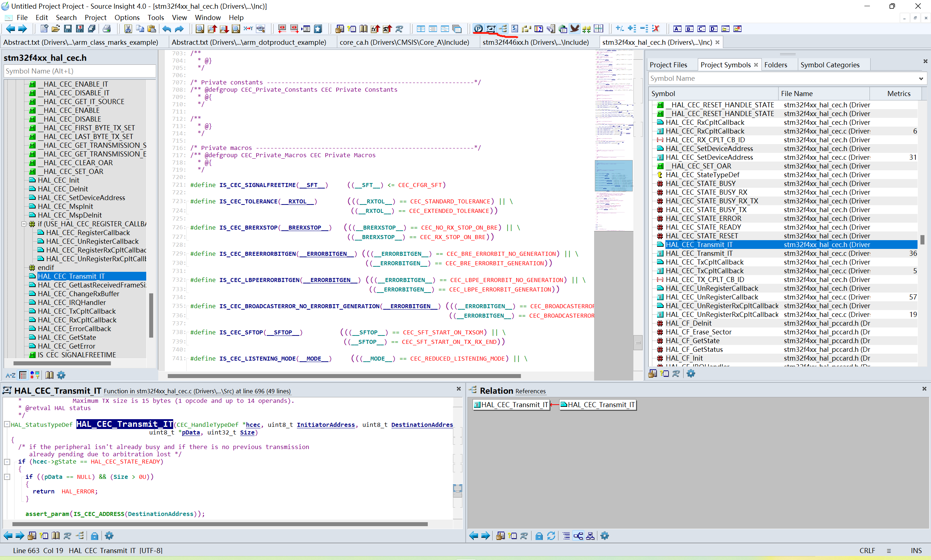
Task: Collapse the 'if ((pData == NULL)' code fold
Action: pyautogui.click(x=7, y=477)
